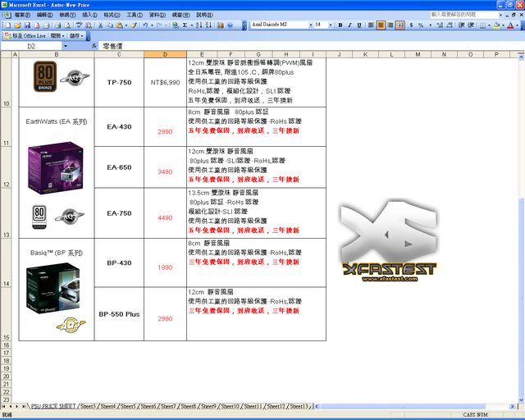This screenshot has height=420, width=525.
Task: Expand the font name dropdown
Action: [310, 25]
